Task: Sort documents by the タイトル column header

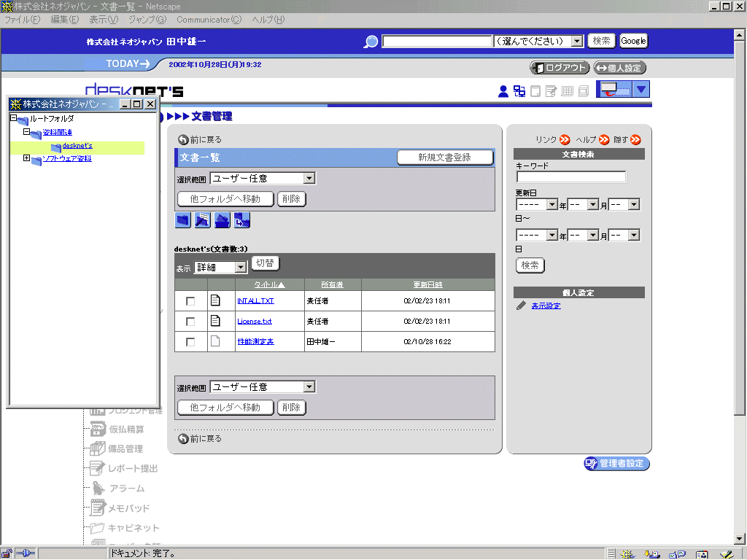Action: coord(269,284)
